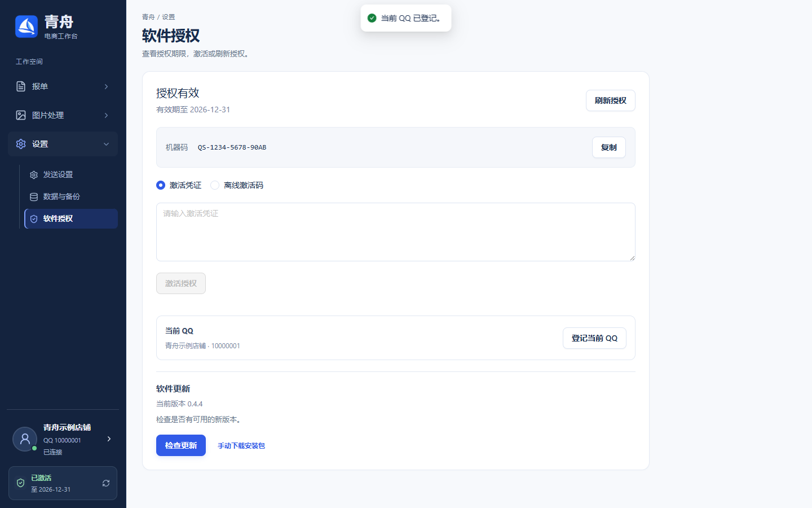Click the 复制 button for machine code
812x508 pixels.
pos(609,147)
